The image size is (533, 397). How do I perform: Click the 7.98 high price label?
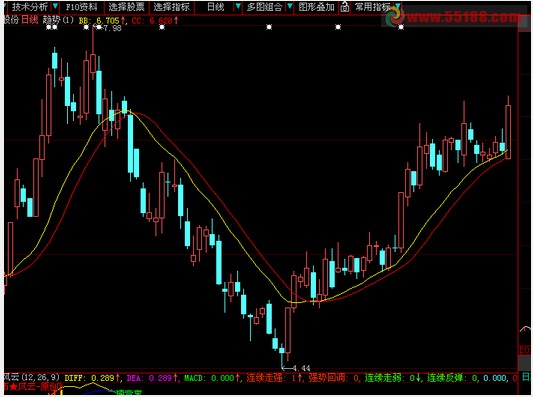coord(112,28)
